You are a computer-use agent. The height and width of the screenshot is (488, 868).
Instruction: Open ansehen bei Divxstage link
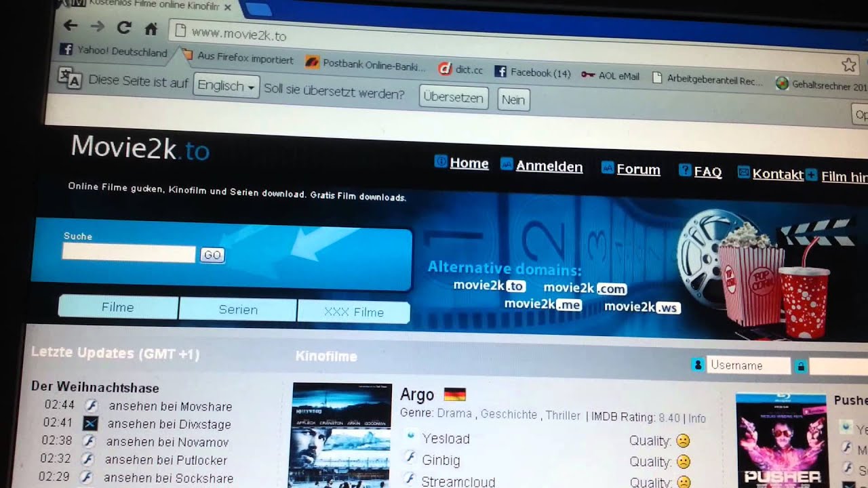point(169,424)
